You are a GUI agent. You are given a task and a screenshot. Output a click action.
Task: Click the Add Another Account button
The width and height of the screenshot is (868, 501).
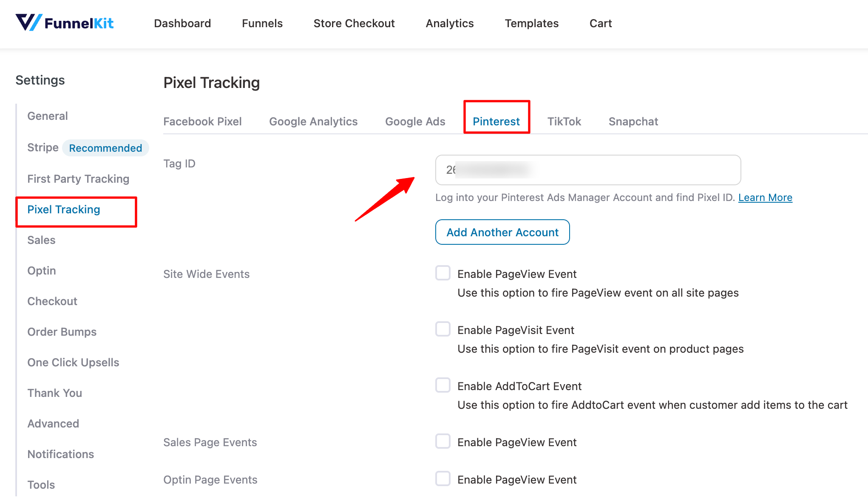coord(502,232)
